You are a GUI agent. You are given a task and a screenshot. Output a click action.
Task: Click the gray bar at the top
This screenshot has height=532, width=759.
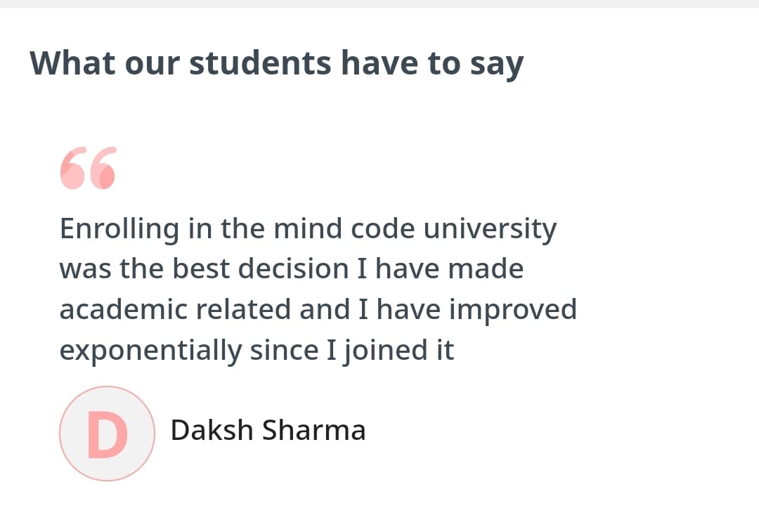pyautogui.click(x=379, y=4)
